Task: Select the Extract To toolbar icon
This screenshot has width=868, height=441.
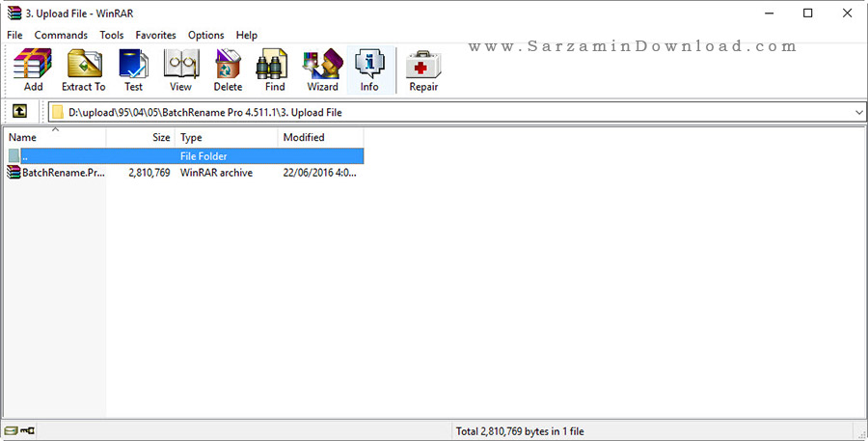Action: click(84, 69)
